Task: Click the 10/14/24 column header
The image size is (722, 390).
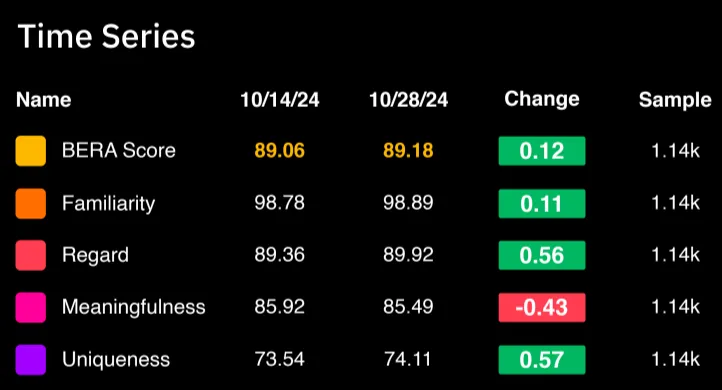Action: click(280, 99)
